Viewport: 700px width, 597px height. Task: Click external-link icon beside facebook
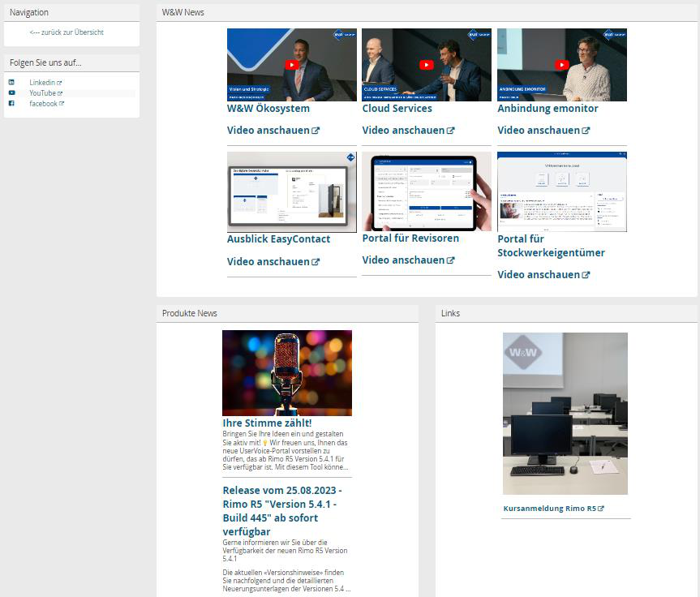tap(61, 103)
